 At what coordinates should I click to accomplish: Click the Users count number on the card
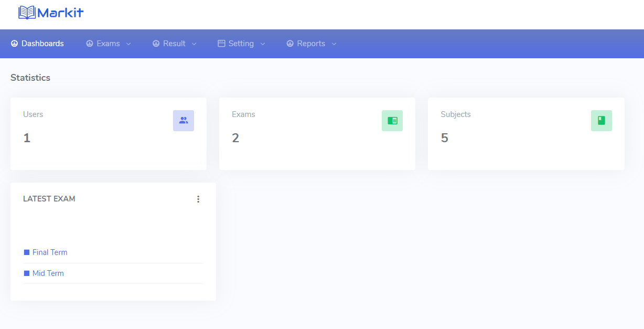[26, 137]
